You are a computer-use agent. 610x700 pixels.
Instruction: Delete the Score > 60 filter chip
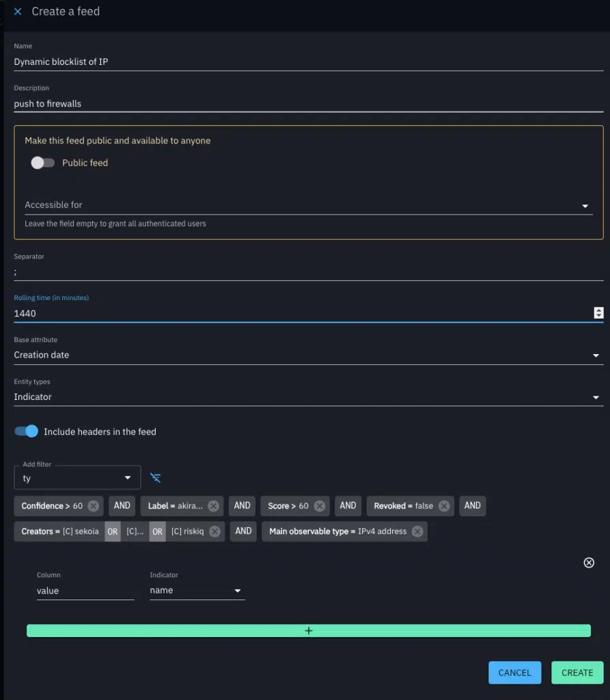coord(320,506)
